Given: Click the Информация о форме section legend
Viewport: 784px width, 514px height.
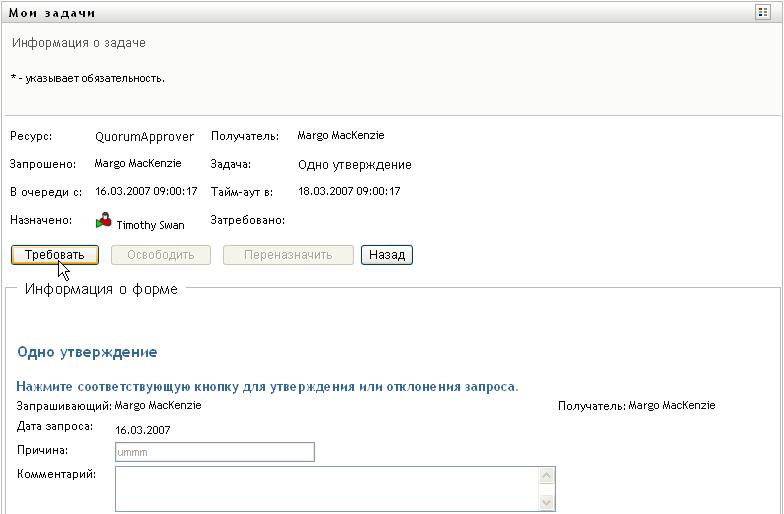Looking at the screenshot, I should tap(102, 290).
